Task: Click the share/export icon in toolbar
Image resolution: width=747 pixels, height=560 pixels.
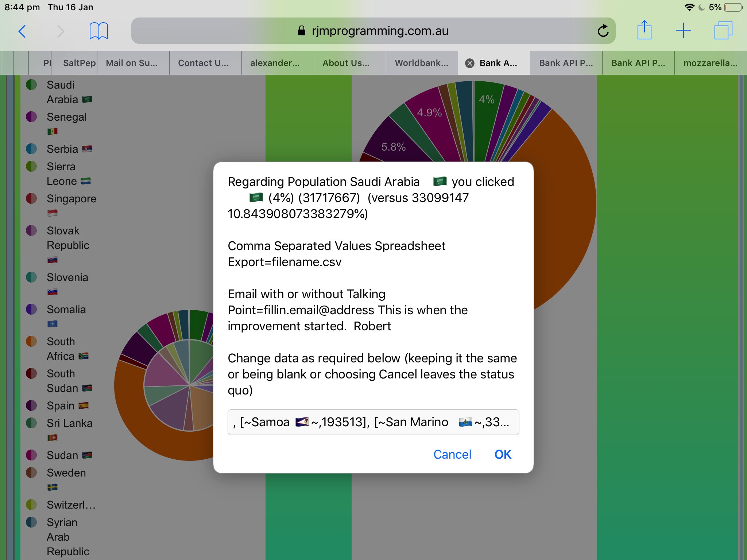Action: [x=645, y=31]
